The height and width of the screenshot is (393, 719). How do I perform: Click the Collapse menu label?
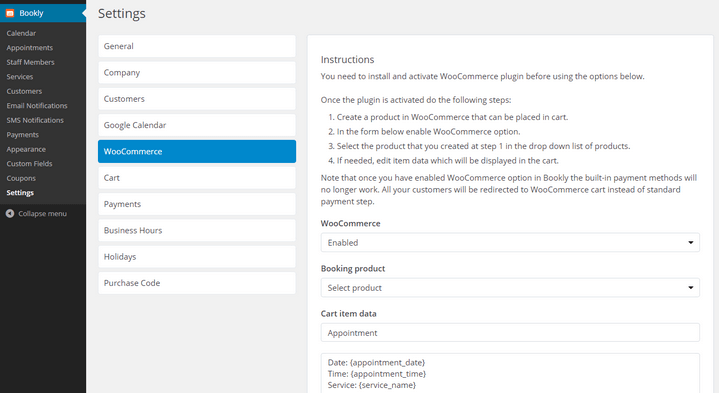(x=43, y=214)
